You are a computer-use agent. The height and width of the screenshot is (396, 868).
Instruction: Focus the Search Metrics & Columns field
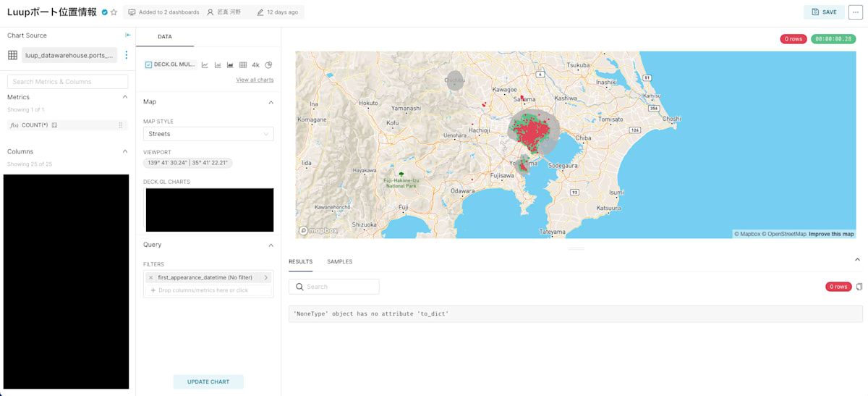[68, 82]
